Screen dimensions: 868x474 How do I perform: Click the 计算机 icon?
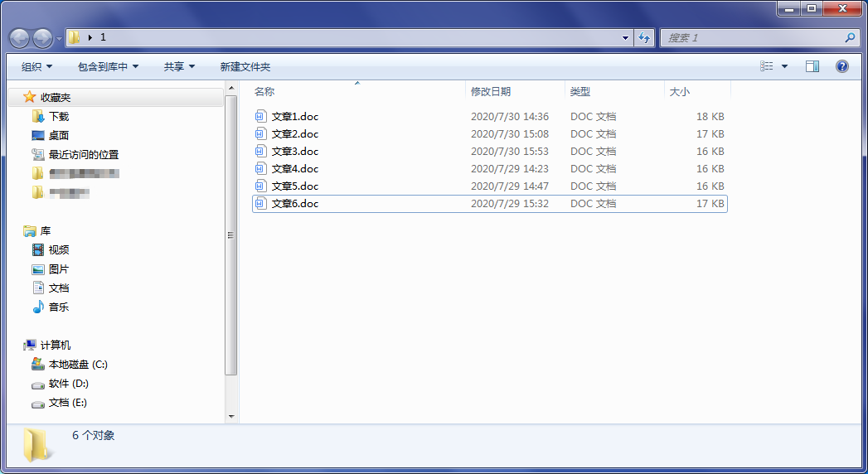(x=29, y=345)
